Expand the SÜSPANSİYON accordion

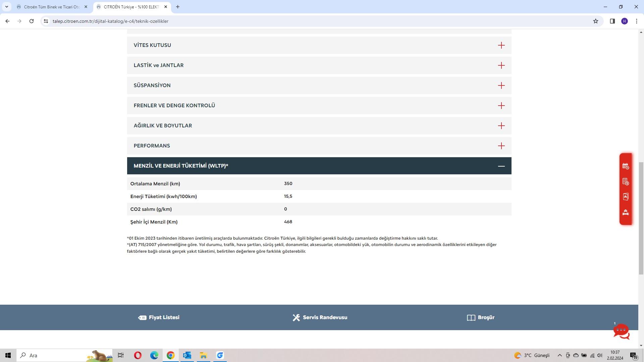(x=501, y=85)
